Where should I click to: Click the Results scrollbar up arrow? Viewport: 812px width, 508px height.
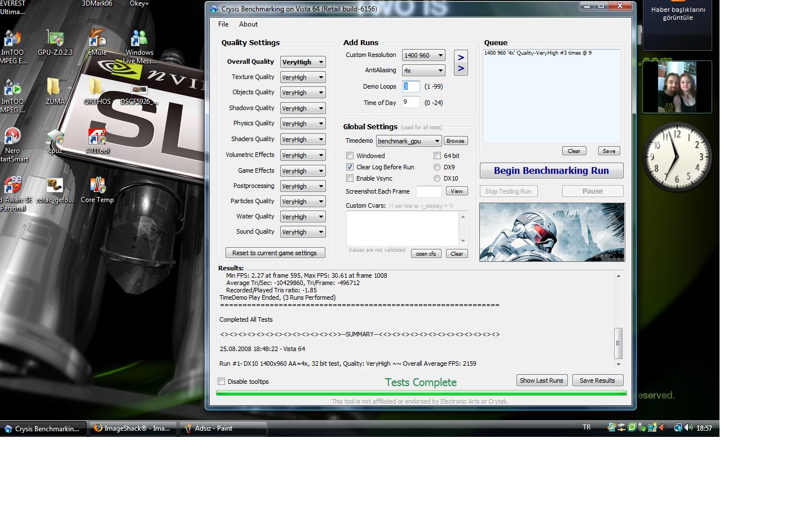(619, 276)
